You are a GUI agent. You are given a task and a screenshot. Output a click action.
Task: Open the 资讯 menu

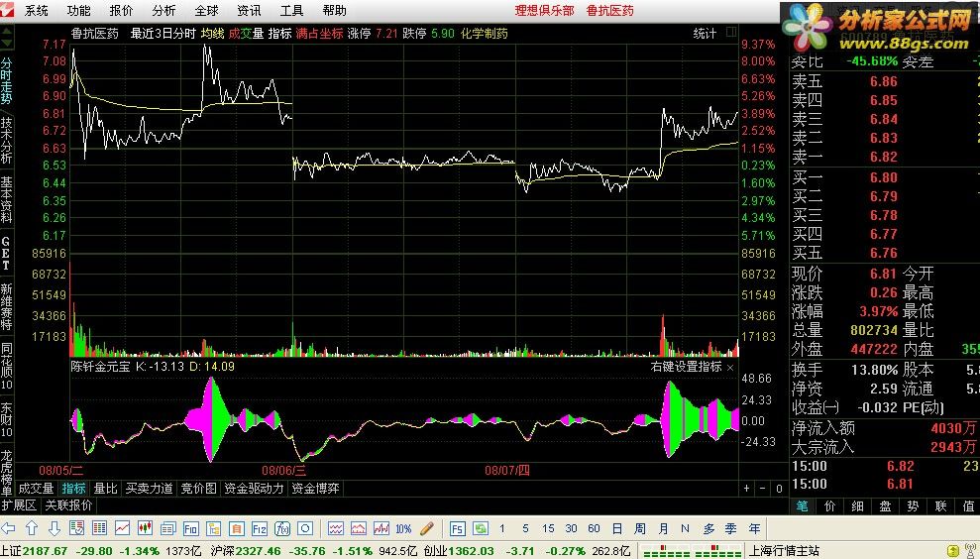(x=250, y=11)
